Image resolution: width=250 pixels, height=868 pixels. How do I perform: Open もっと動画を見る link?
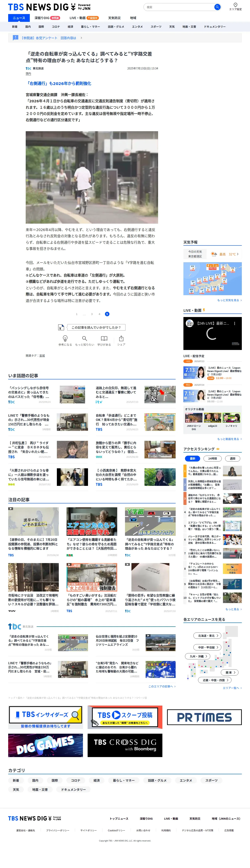tap(229, 439)
